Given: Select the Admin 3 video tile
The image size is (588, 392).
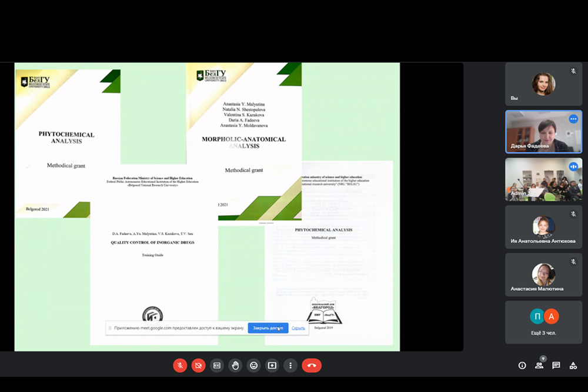Looking at the screenshot, I should (x=543, y=179).
